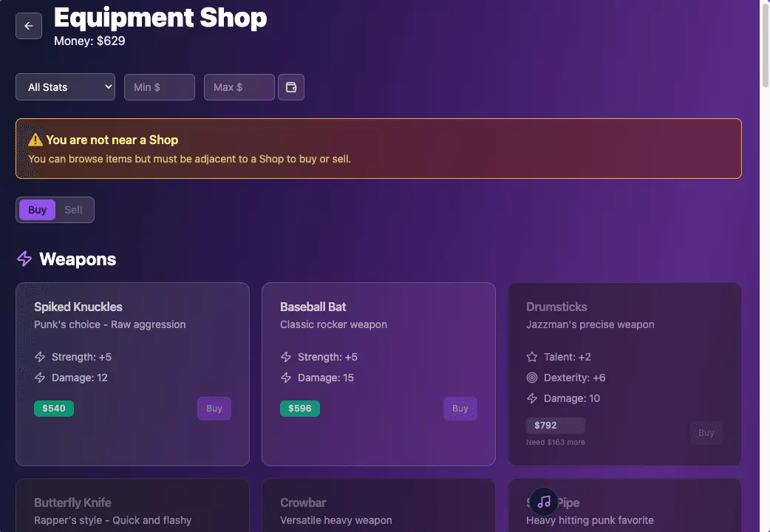Switch to the Sell tab
Image resolution: width=770 pixels, height=532 pixels.
click(73, 211)
